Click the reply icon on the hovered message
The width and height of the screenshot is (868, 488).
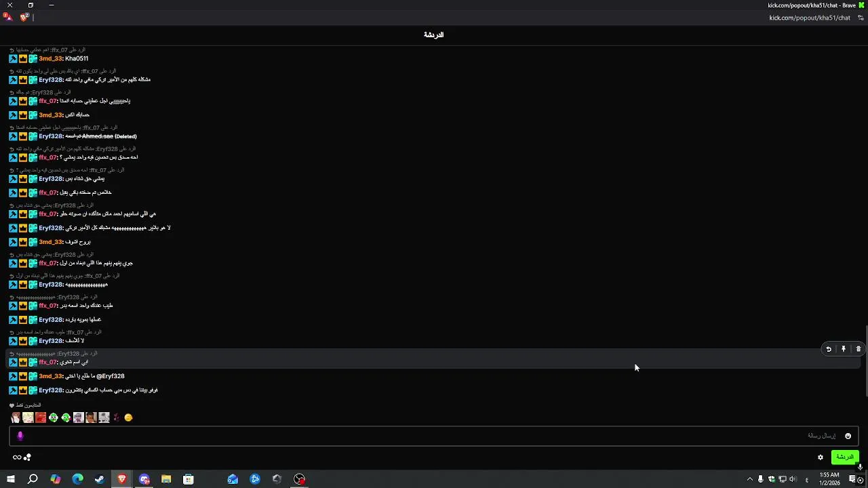(x=828, y=349)
